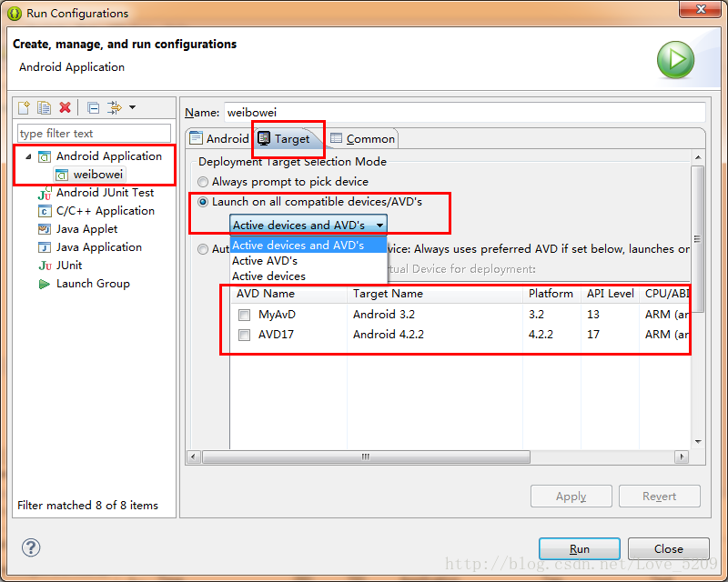Click the Filter launch configurations icon

[115, 107]
